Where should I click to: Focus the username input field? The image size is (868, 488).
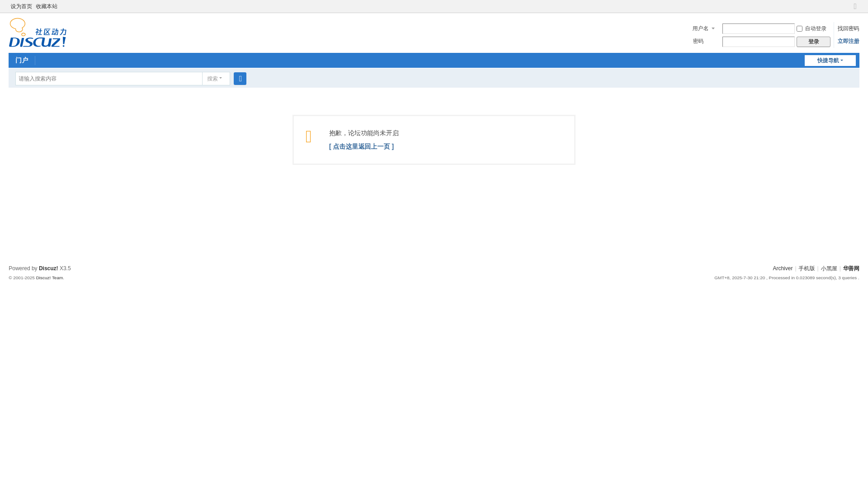(759, 28)
